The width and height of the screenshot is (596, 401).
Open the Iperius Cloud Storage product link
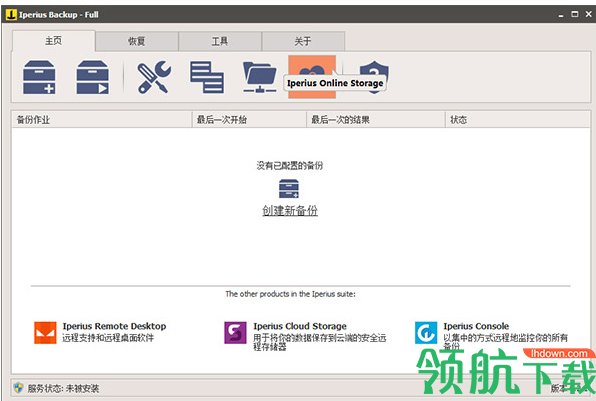300,326
